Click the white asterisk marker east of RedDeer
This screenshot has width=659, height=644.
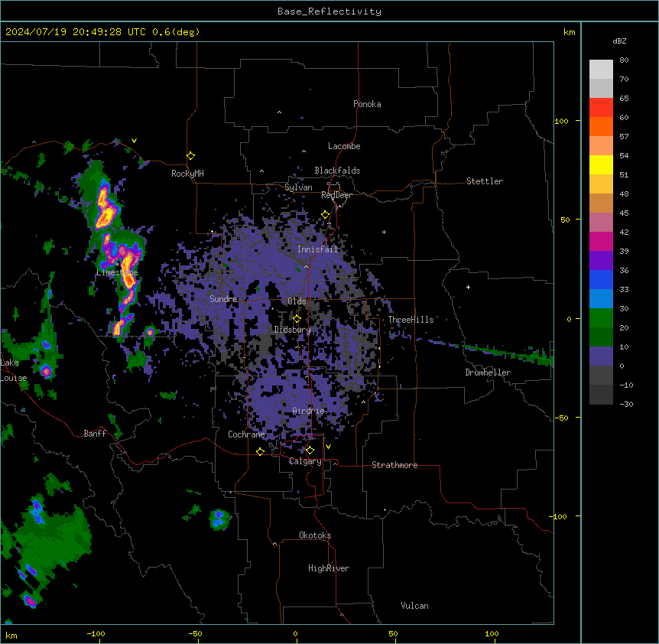tap(384, 232)
